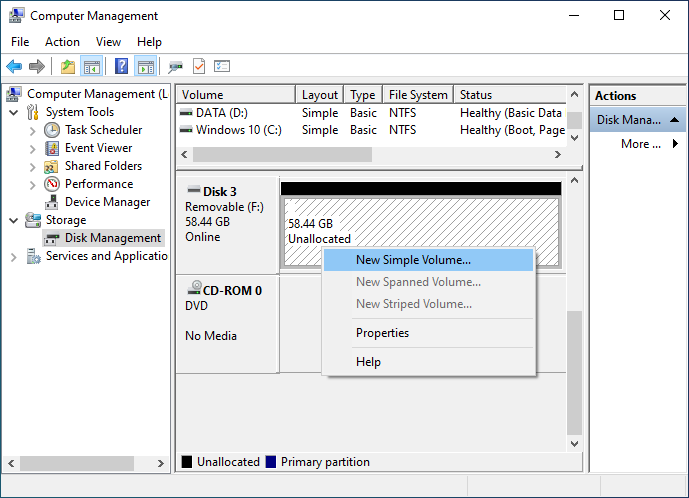Expand Services and Applications node

(13, 256)
